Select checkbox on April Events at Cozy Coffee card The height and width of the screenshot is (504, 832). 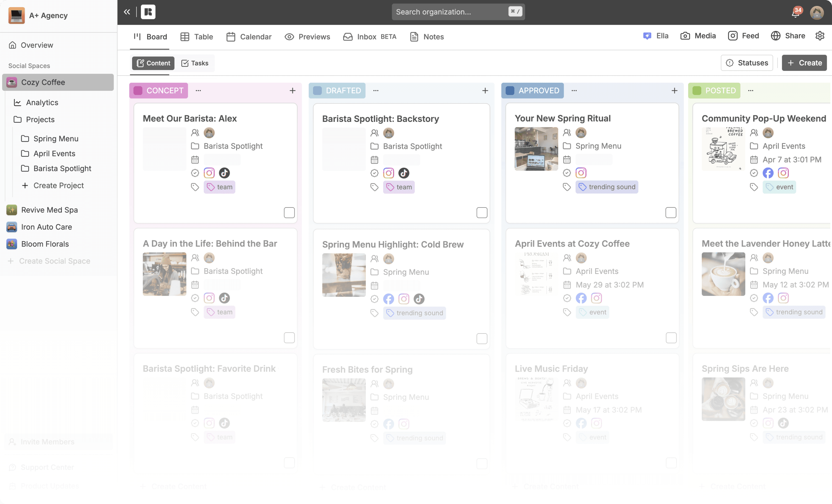671,338
